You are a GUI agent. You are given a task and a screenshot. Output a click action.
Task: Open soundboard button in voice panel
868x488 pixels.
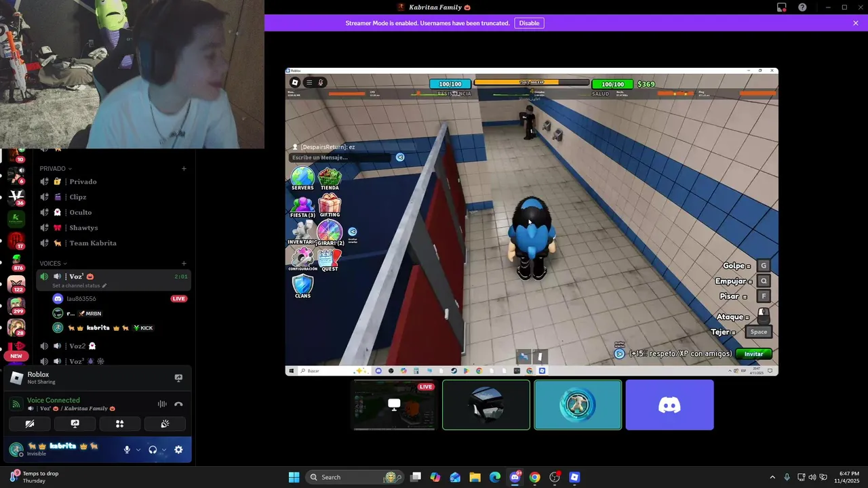click(x=165, y=424)
